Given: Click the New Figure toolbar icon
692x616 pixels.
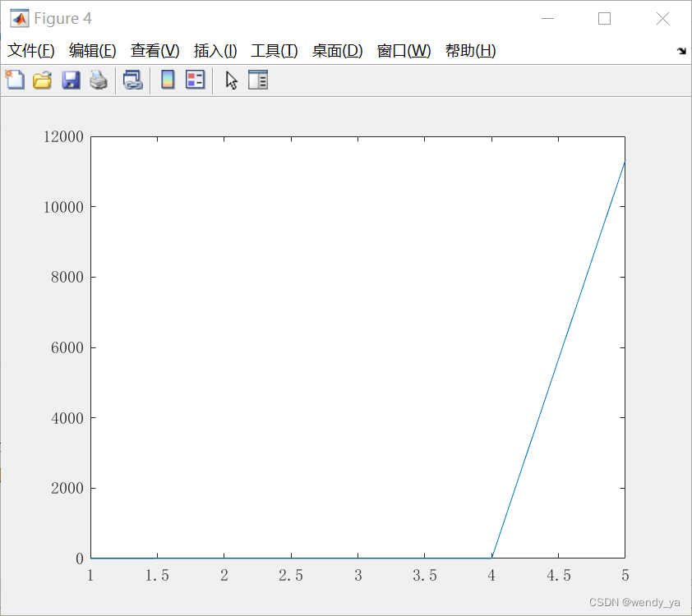Looking at the screenshot, I should click(15, 80).
